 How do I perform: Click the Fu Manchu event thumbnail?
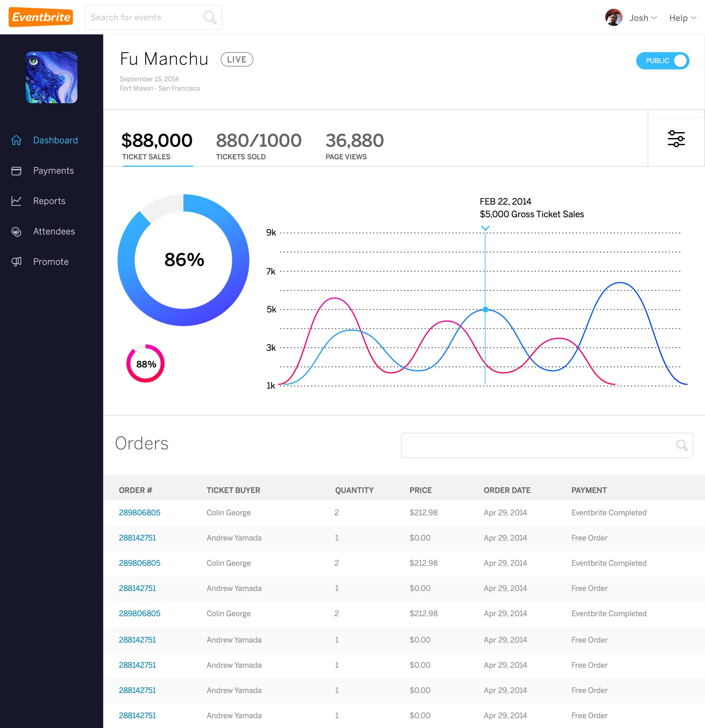click(x=52, y=77)
